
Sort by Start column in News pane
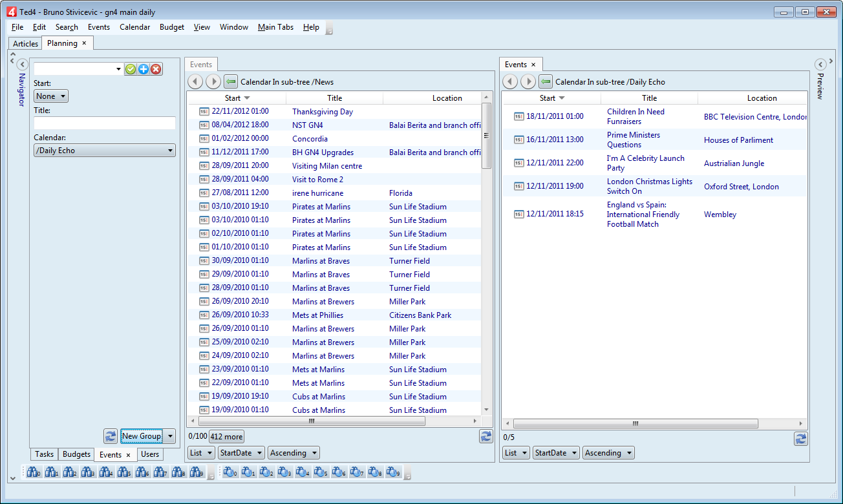237,98
